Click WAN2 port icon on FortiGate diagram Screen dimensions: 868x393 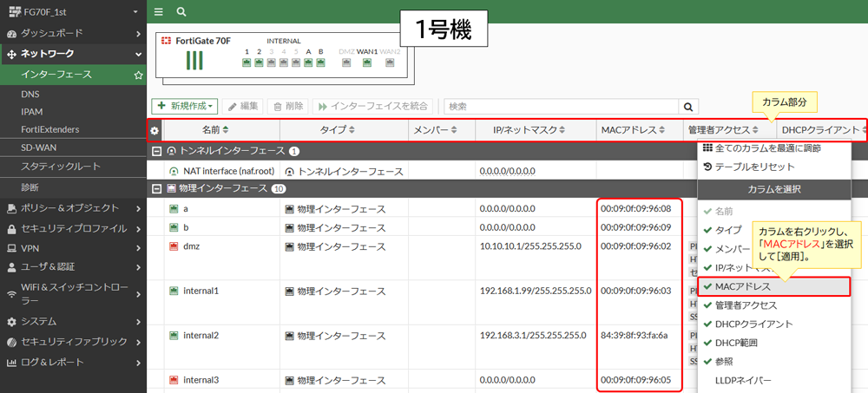(390, 62)
